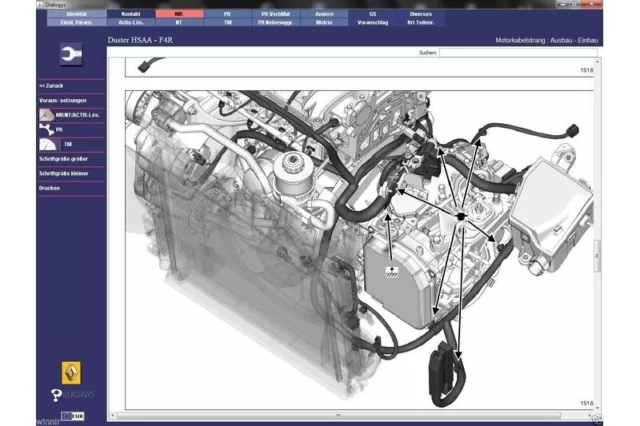Viewport: 640px width, 426px height.
Task: Click the wrench repair manual icon
Action: pyautogui.click(x=71, y=54)
